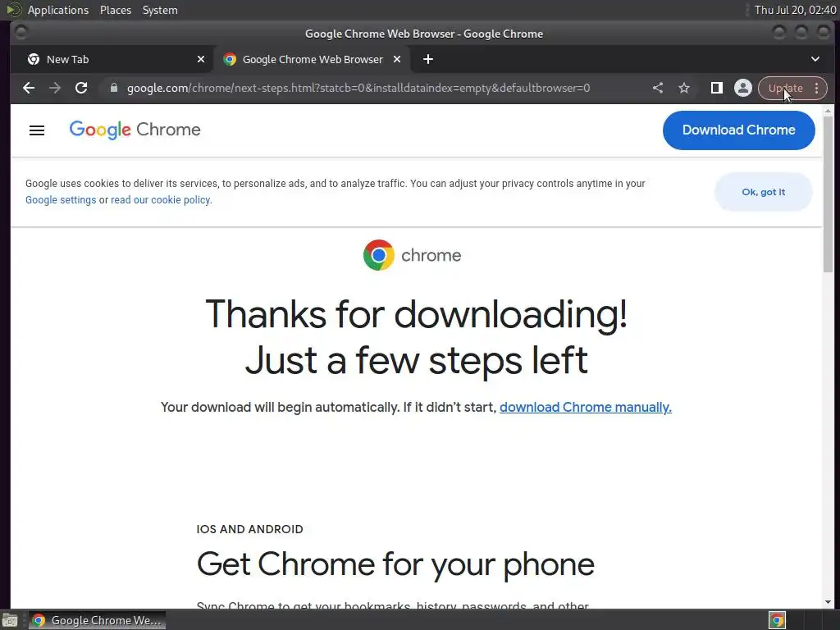Open Chrome three-dot menu
The image size is (840, 630).
816,89
